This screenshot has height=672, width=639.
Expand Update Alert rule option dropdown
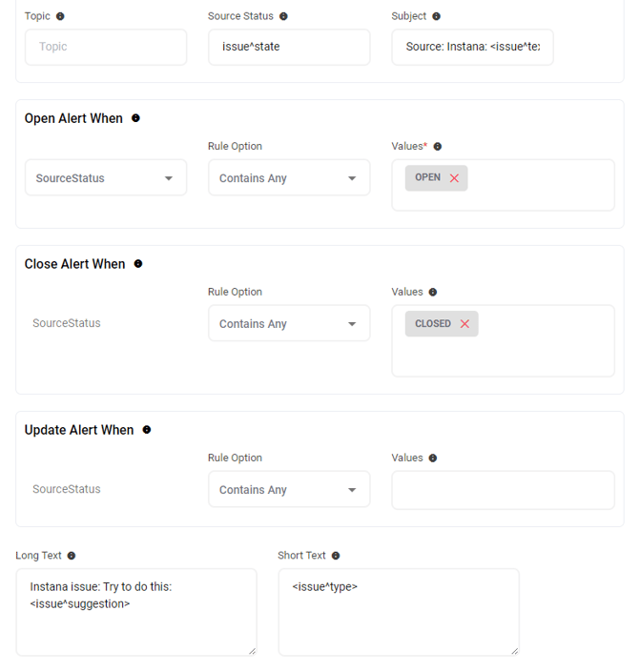point(289,490)
